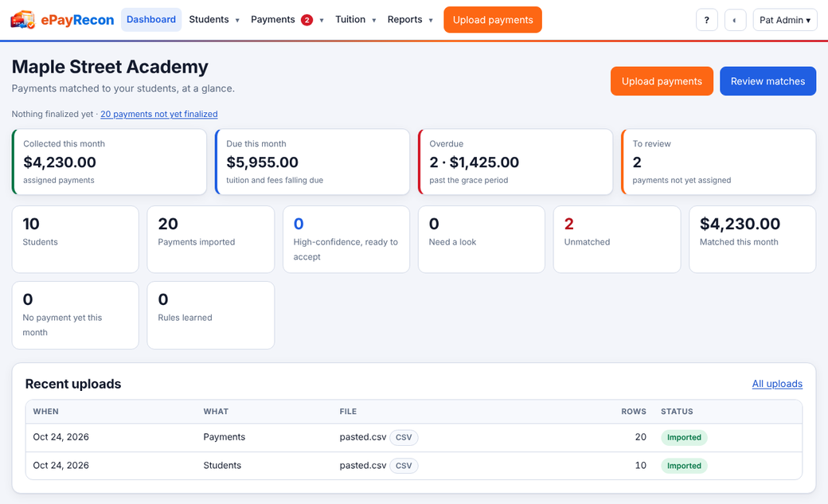Click the Payments imported stat tile
This screenshot has height=504, width=828.
click(211, 240)
